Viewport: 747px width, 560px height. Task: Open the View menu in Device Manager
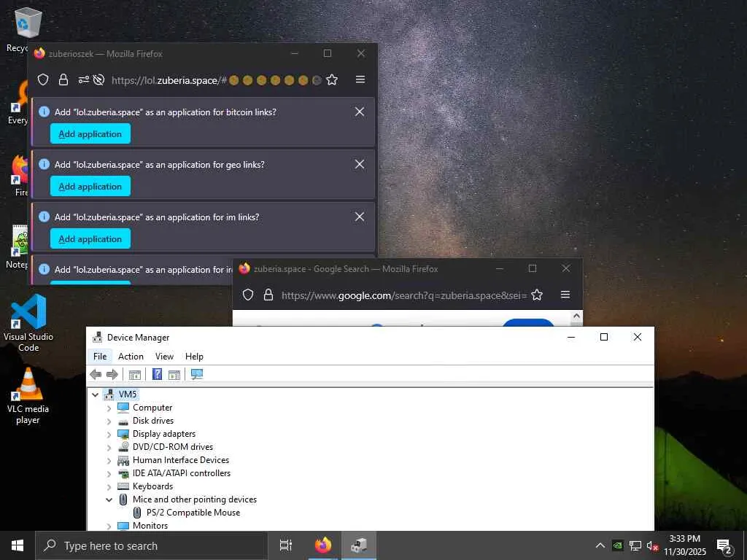tap(164, 356)
